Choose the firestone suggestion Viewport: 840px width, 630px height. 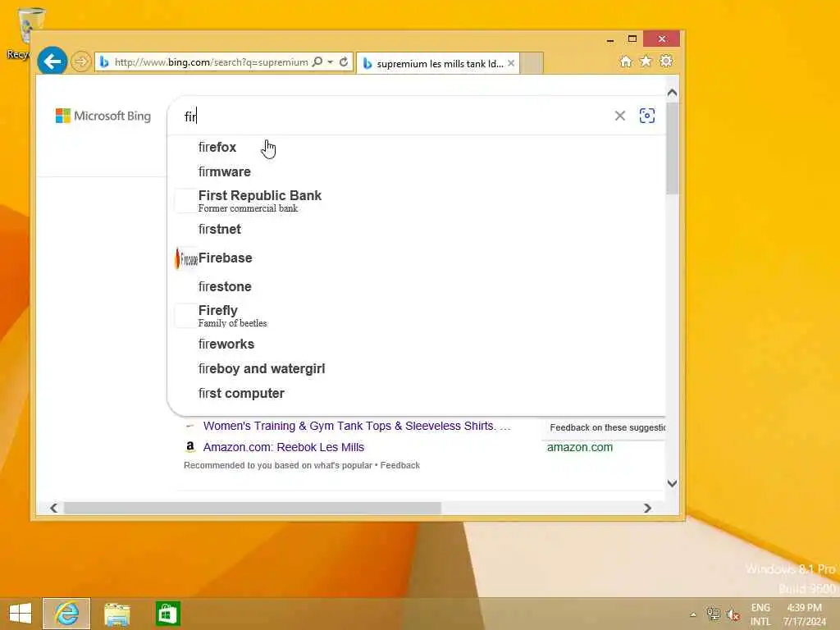click(416, 286)
